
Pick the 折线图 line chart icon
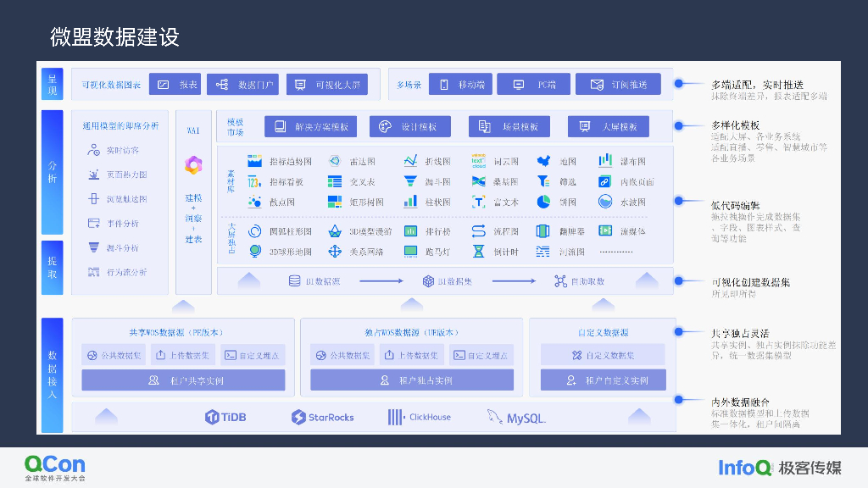(x=410, y=161)
